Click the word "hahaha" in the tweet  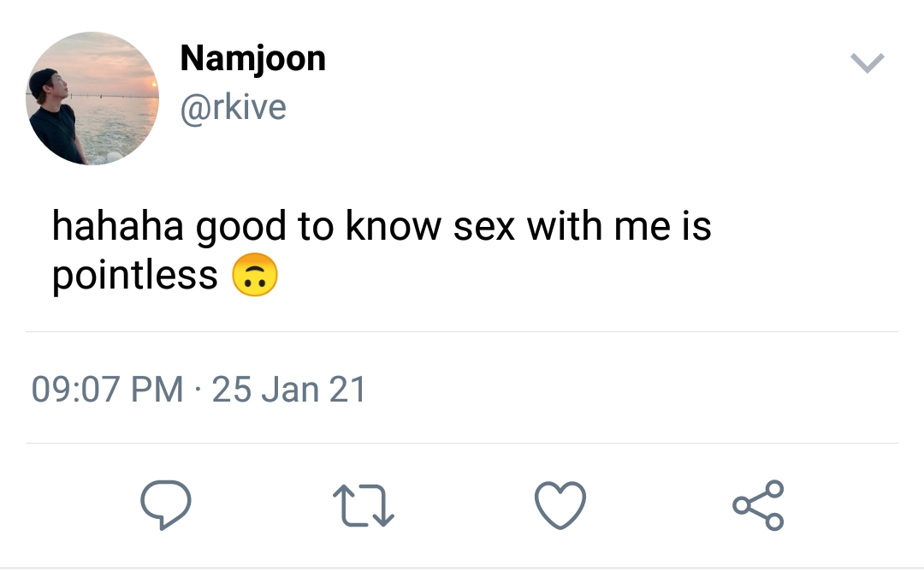116,227
